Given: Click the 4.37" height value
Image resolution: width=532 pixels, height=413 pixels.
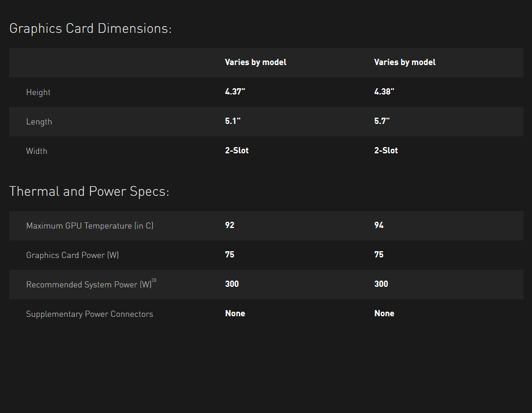Looking at the screenshot, I should pos(235,92).
